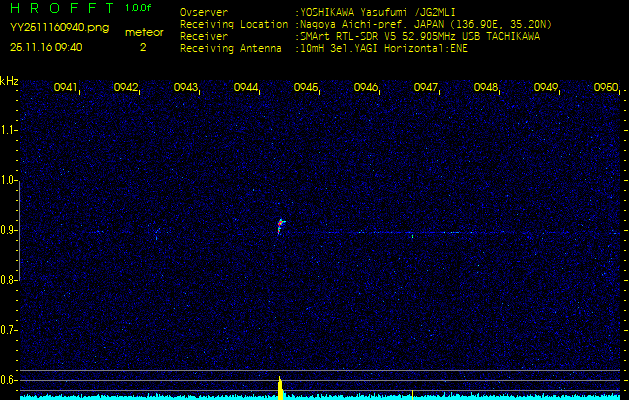The image size is (629, 400).
Task: Click the 1.0 kHz frequency axis label
Action: click(x=9, y=180)
